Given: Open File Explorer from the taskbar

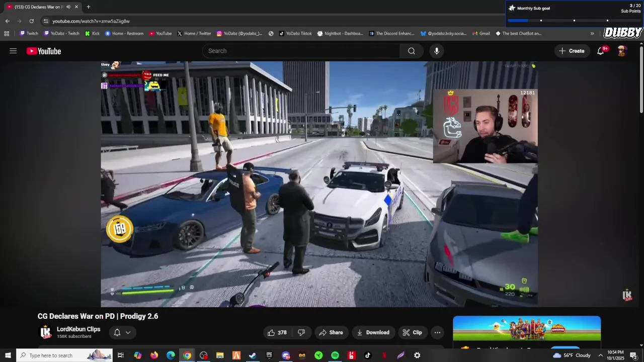Looking at the screenshot, I should pos(220,355).
